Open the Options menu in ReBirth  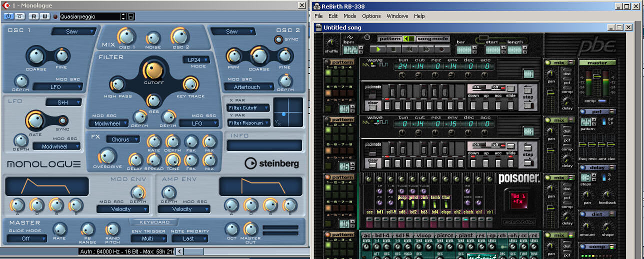point(371,16)
